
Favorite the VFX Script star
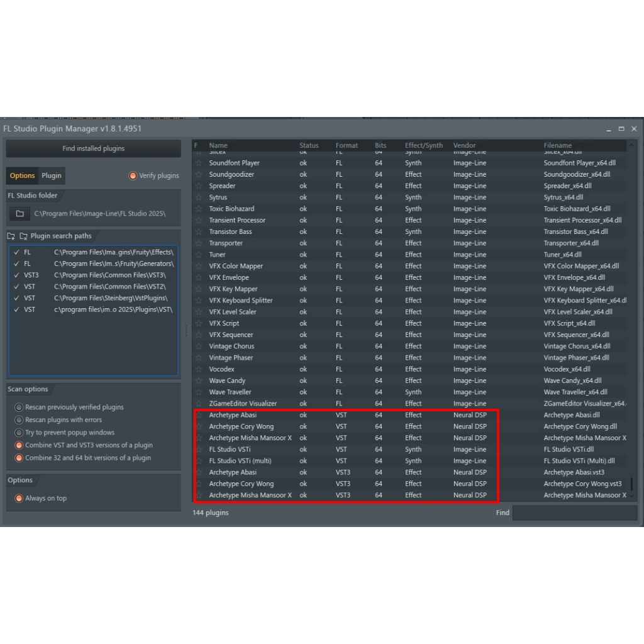(x=199, y=324)
